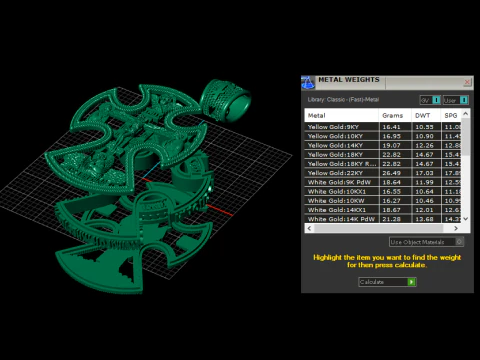Viewport: 480px width, 360px height.
Task: Select the Yellow Gold:14KY row
Action: [383, 145]
